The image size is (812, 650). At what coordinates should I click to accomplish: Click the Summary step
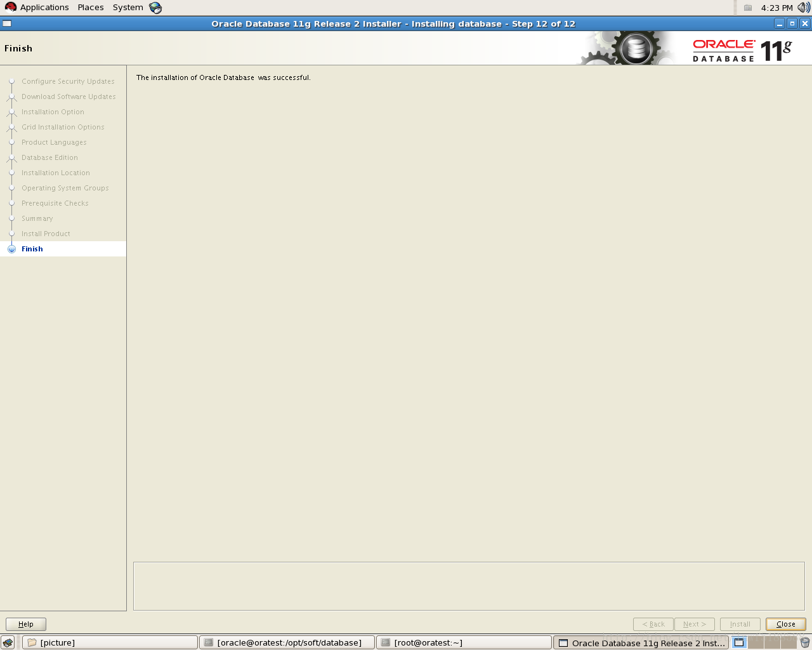tap(37, 218)
